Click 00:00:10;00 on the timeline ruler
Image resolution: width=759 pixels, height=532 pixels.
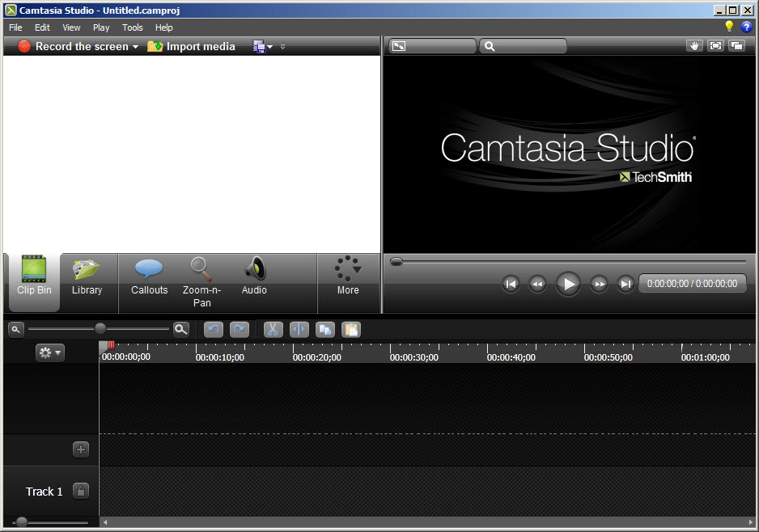220,357
